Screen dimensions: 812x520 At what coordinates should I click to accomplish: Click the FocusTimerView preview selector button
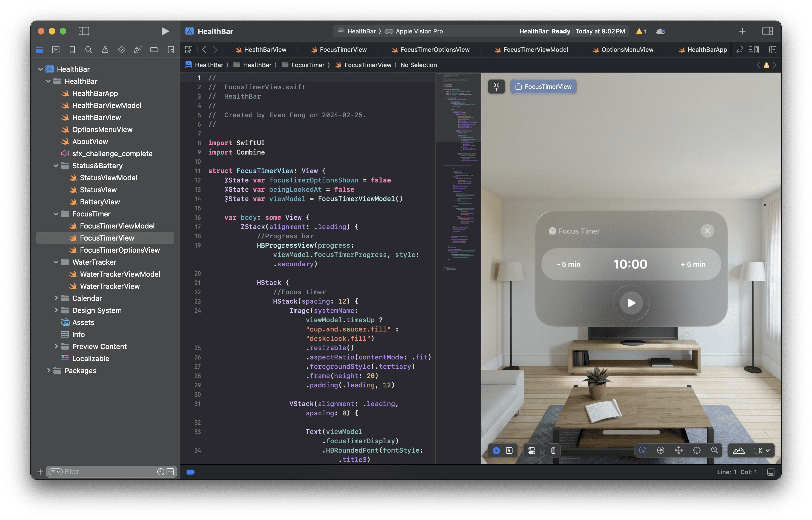[x=543, y=87]
